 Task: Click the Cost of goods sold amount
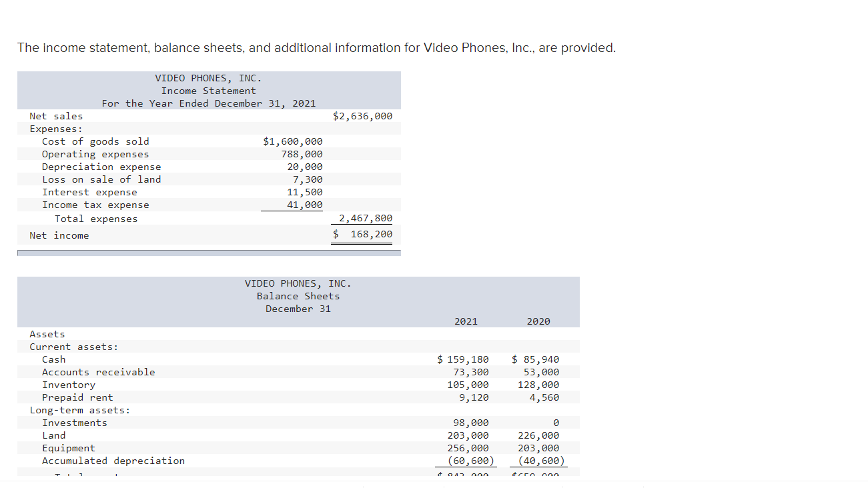pos(292,141)
